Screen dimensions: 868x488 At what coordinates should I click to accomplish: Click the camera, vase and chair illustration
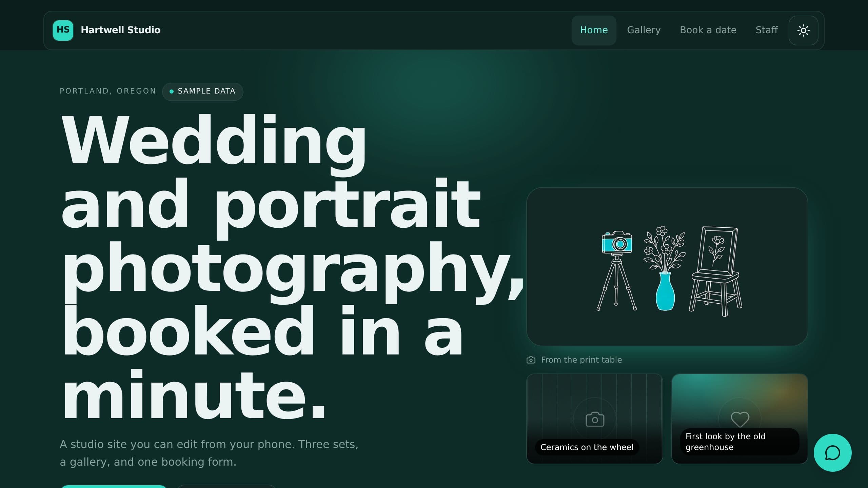point(667,267)
